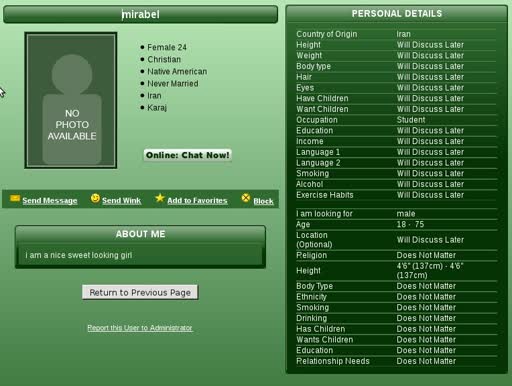Select the Never Married list item
The height and width of the screenshot is (386, 512).
pyautogui.click(x=173, y=83)
